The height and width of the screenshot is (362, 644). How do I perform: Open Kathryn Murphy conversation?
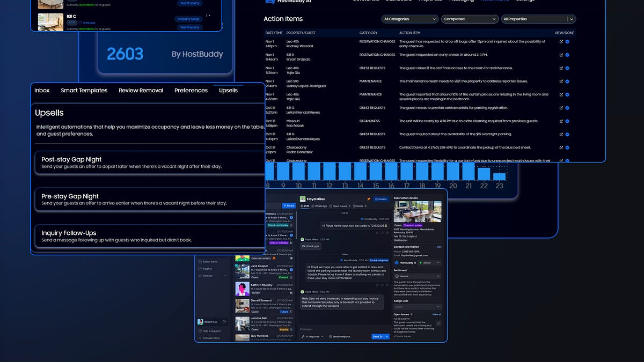(265, 289)
